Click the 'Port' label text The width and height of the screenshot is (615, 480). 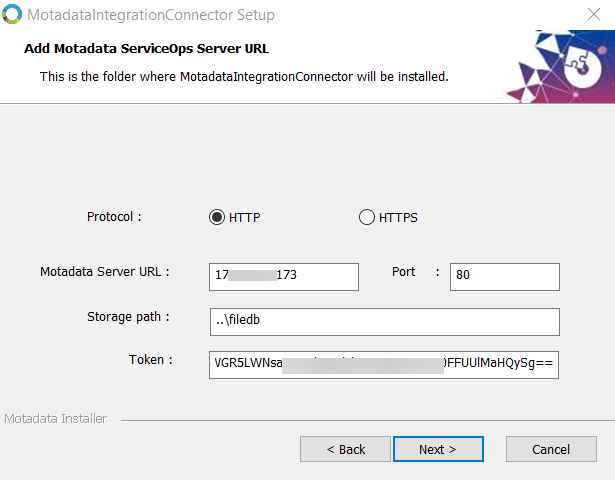(405, 271)
